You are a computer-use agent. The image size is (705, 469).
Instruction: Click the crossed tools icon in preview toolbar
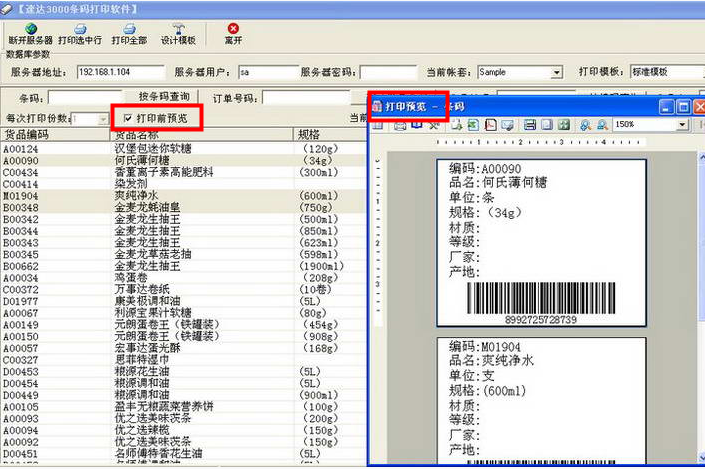434,125
